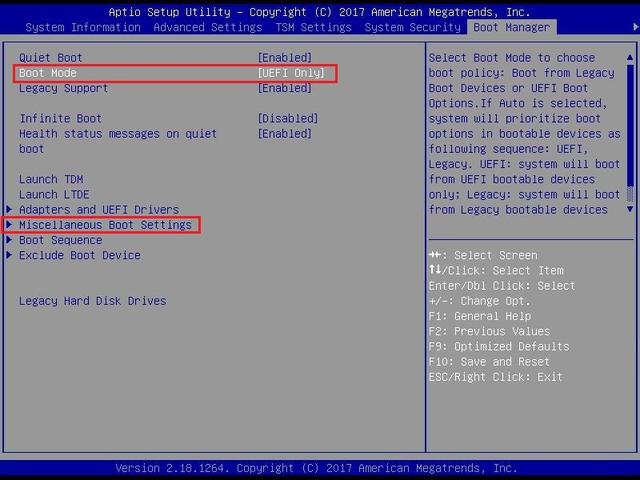Select Legacy Hard Disk Drives entry
This screenshot has height=480, width=640.
[92, 301]
